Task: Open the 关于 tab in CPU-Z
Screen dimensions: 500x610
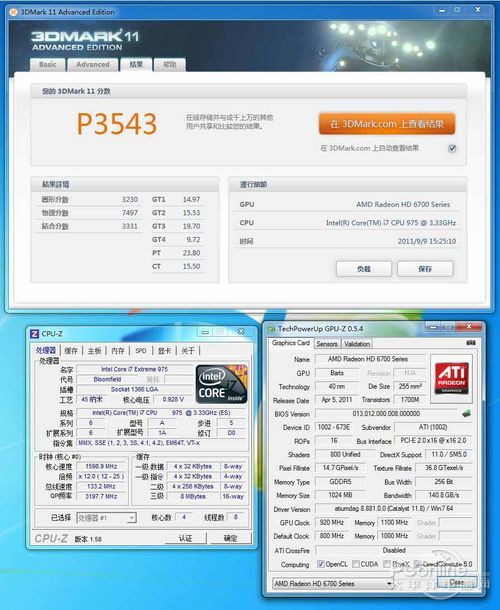Action: pyautogui.click(x=188, y=351)
